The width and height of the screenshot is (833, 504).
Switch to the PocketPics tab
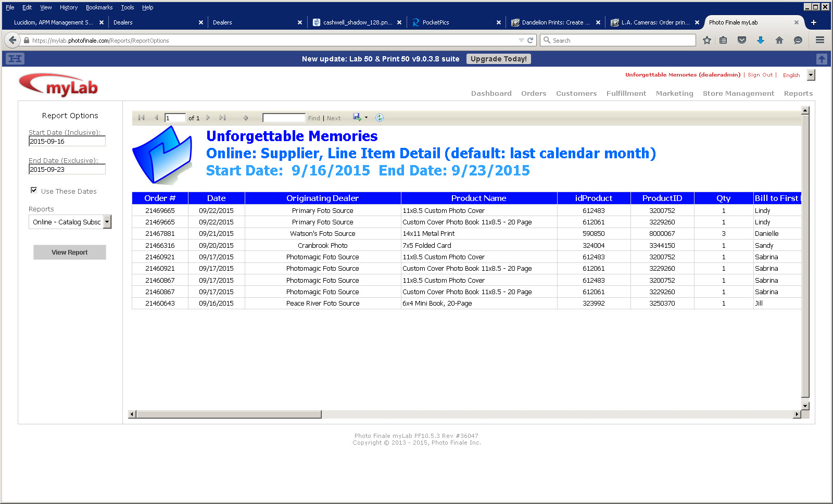456,22
